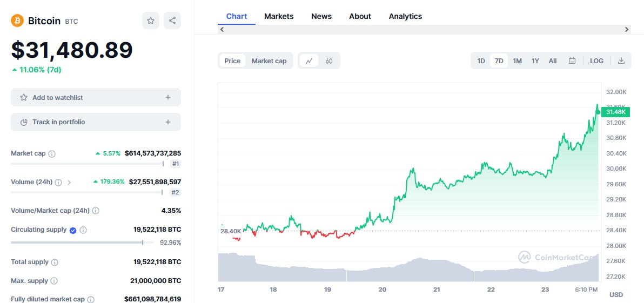The width and height of the screenshot is (644, 303).
Task: Toggle chart to Price view
Action: [232, 61]
